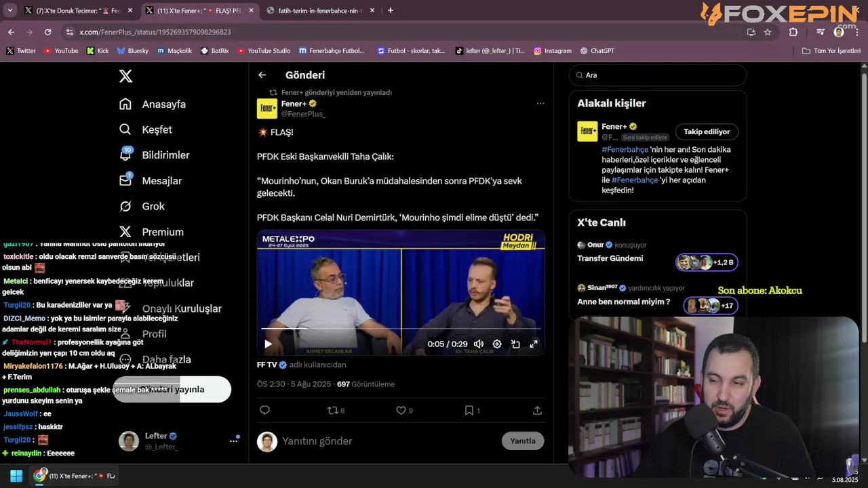Click the Ara search field

(x=658, y=75)
